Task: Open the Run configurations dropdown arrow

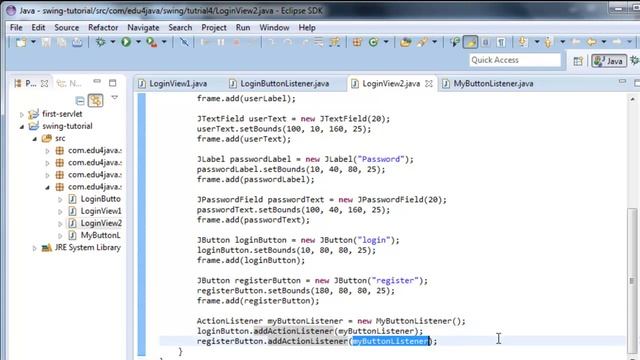Action: click(x=138, y=42)
